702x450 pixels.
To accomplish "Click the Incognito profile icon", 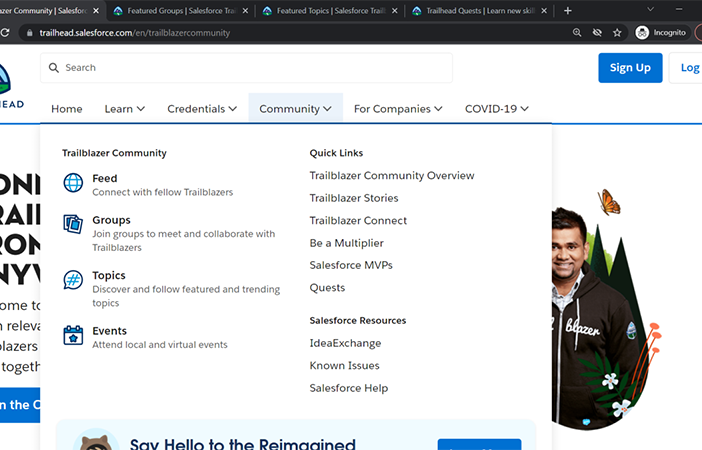I will coord(642,33).
